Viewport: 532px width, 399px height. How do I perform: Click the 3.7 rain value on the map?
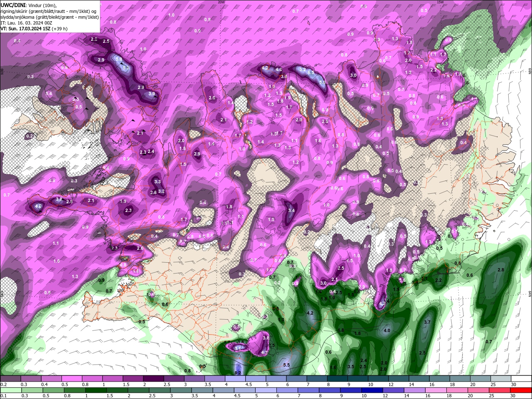click(427, 322)
